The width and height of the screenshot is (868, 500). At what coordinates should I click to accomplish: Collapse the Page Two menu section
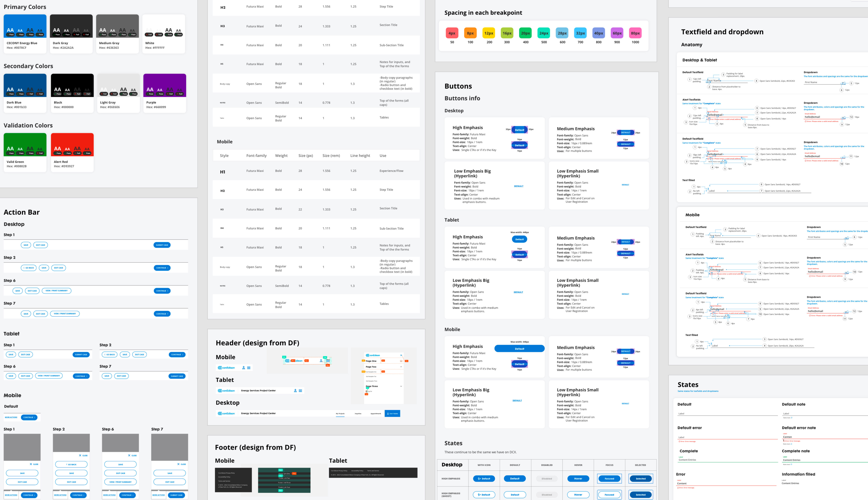(x=401, y=367)
